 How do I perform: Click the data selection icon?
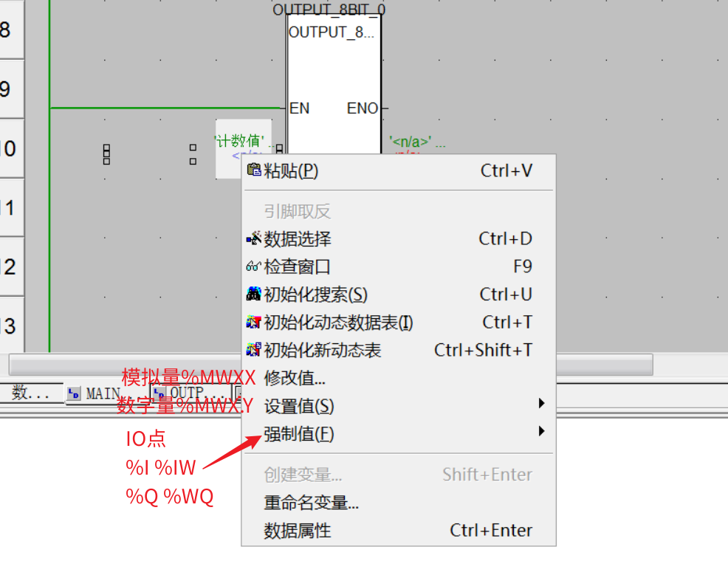[x=253, y=238]
